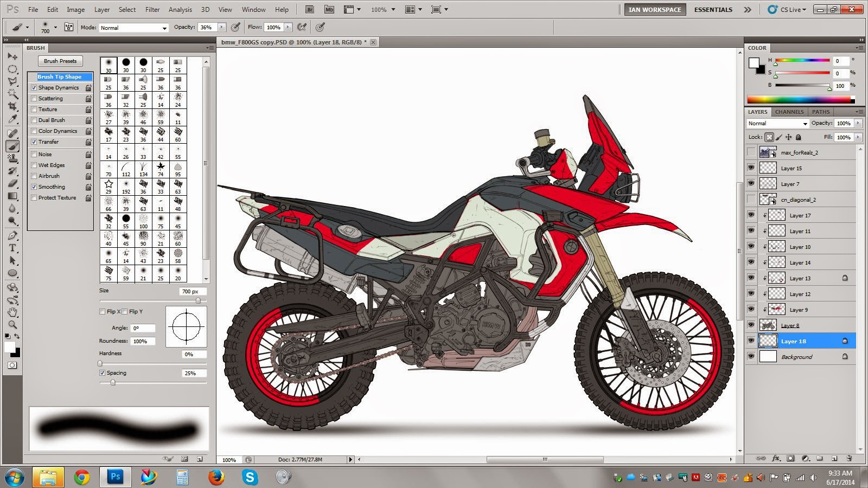868x488 pixels.
Task: Open the Image menu
Action: [x=75, y=10]
